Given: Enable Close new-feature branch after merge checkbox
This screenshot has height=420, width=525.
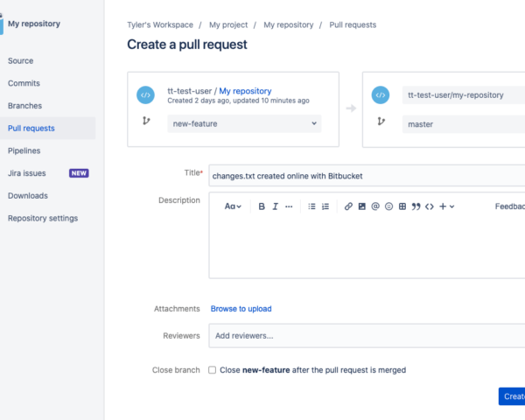Looking at the screenshot, I should point(212,370).
